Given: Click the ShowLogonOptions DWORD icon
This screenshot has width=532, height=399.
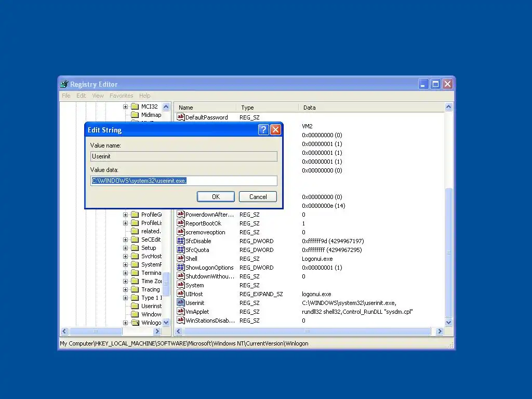Looking at the screenshot, I should [180, 268].
